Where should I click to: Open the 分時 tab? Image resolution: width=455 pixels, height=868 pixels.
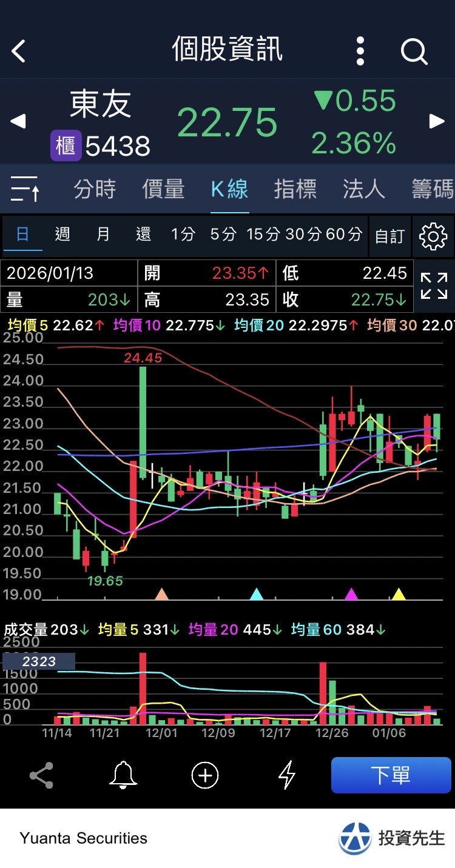pos(95,189)
